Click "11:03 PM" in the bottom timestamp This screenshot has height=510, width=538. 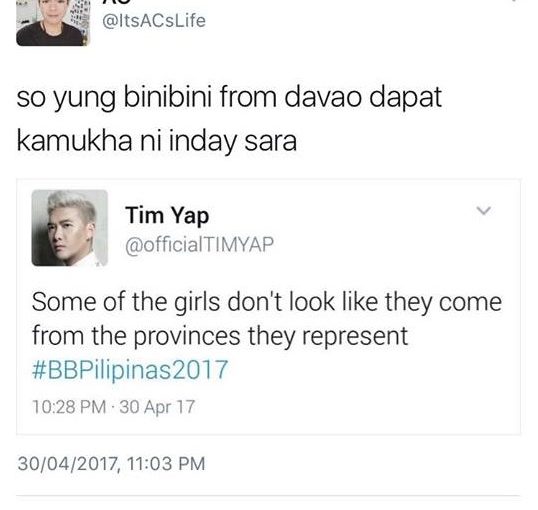point(166,464)
